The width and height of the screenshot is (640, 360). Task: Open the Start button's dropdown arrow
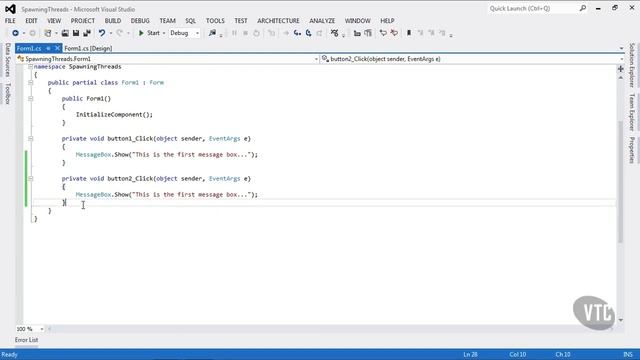click(x=164, y=33)
